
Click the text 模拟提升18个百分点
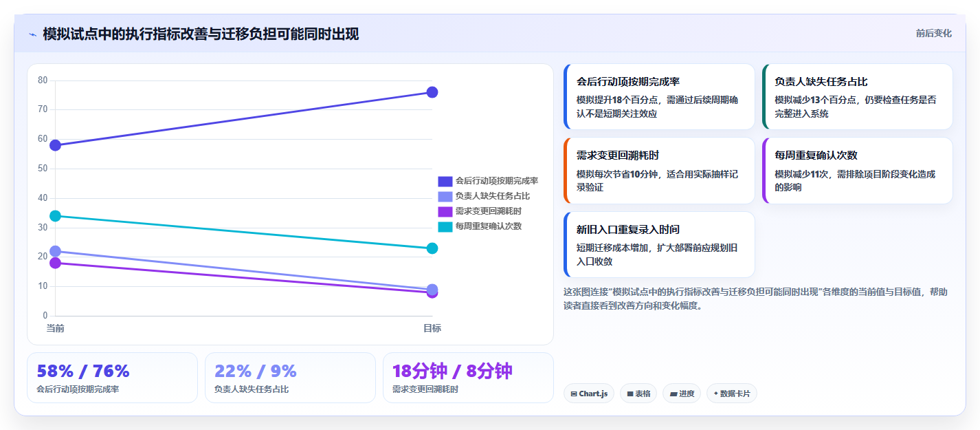click(616, 100)
